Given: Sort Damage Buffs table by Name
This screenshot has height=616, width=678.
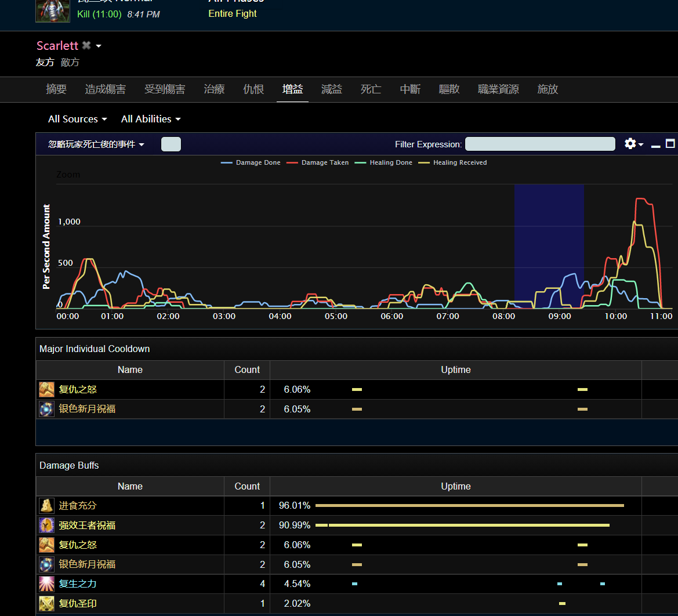Looking at the screenshot, I should [130, 486].
